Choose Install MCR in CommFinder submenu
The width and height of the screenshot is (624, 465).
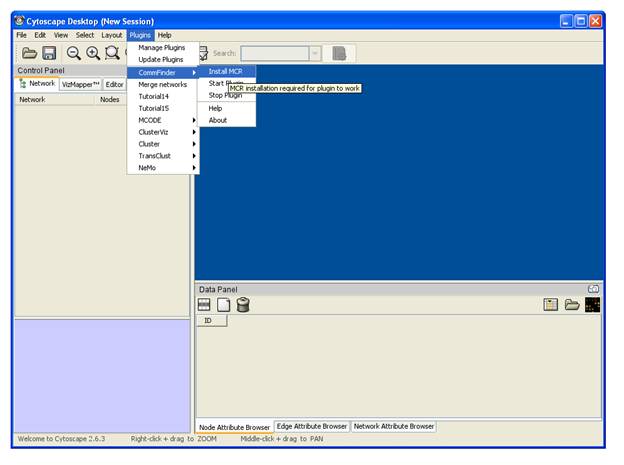226,72
